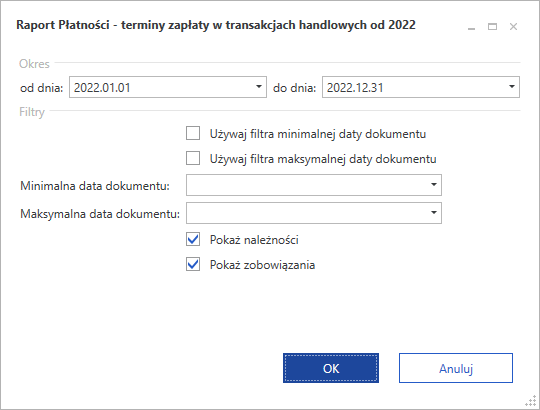Click the Raport Płatności title bar text
540x410 pixels.
click(216, 25)
